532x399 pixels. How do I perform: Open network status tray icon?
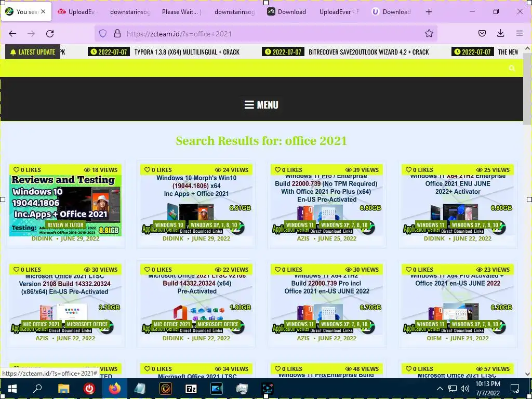pos(453,389)
